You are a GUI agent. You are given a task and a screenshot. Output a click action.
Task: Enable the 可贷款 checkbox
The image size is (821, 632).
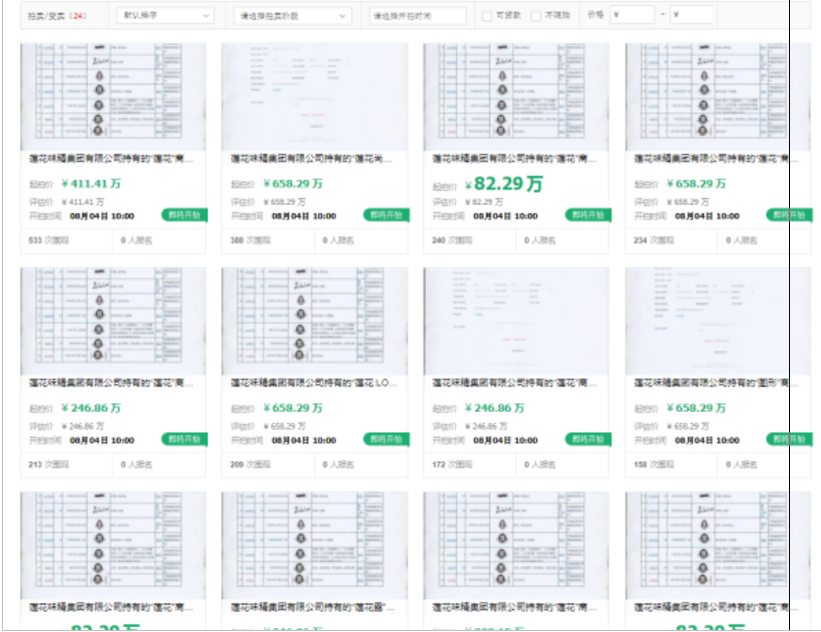tap(487, 16)
